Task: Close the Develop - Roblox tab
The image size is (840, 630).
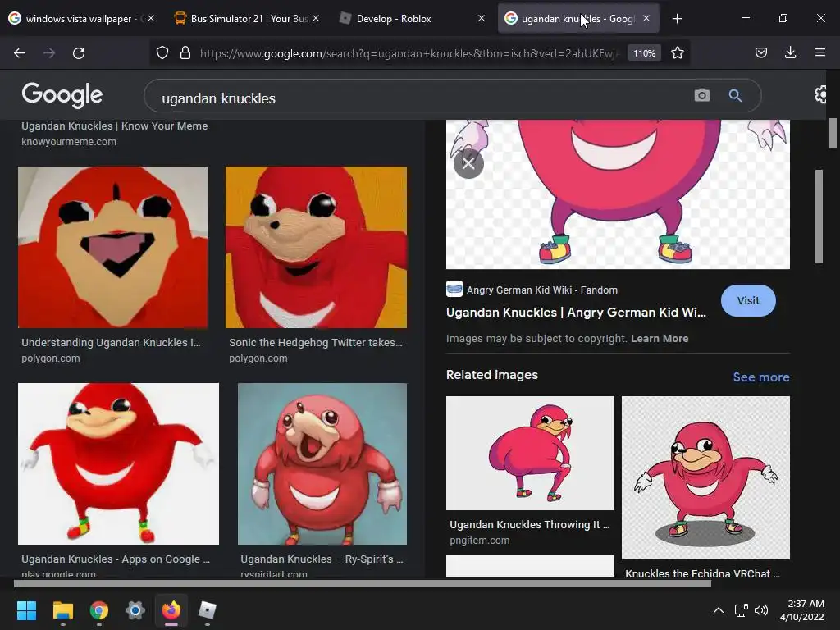Action: pyautogui.click(x=481, y=18)
